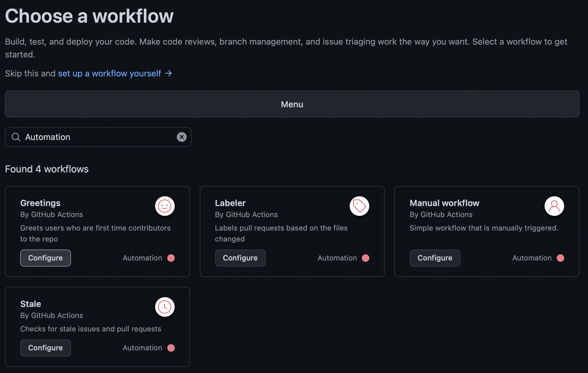
Task: Click the red Automation dot on the Labeler card
Action: 366,258
